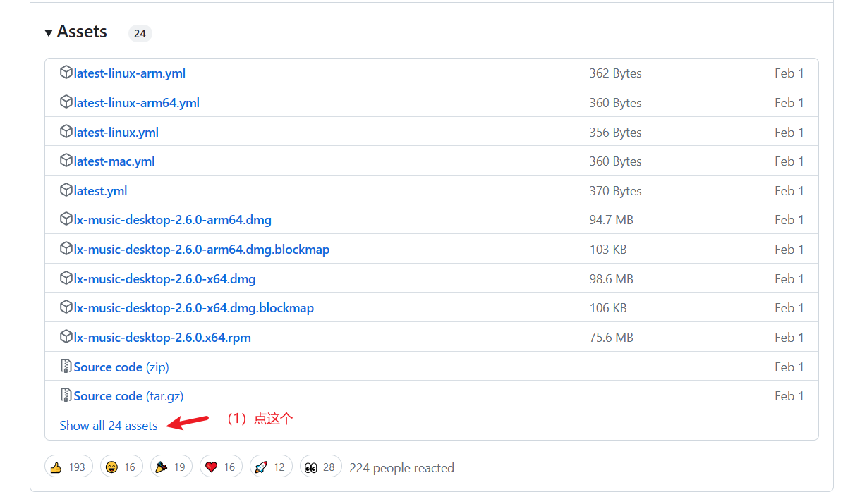Click the package icon beside latest.yml

click(66, 190)
